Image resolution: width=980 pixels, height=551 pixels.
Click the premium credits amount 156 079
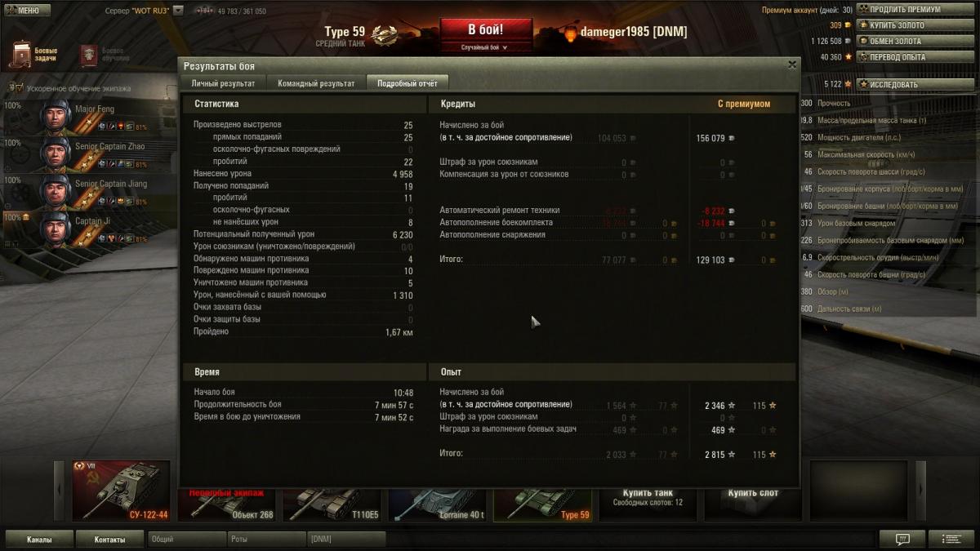710,139
